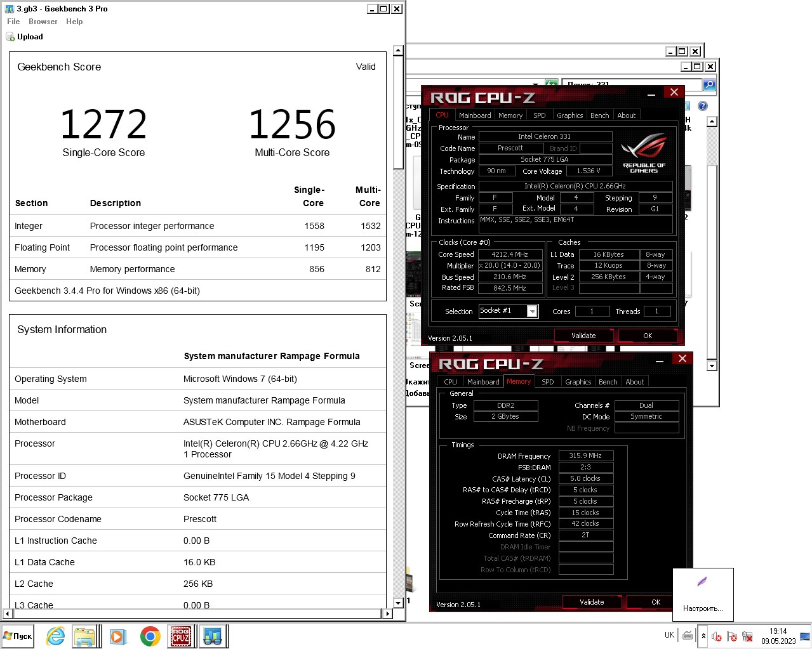
Task: Click the muted volume tray icon
Action: click(x=716, y=636)
